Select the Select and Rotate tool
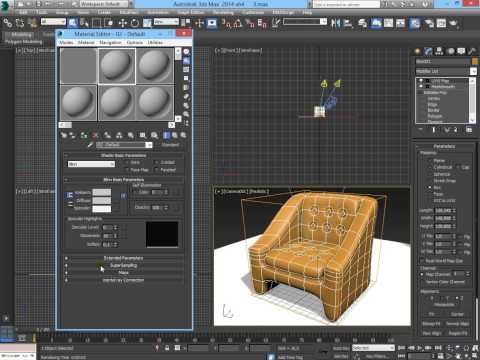This screenshot has height=360, width=480. [135, 23]
